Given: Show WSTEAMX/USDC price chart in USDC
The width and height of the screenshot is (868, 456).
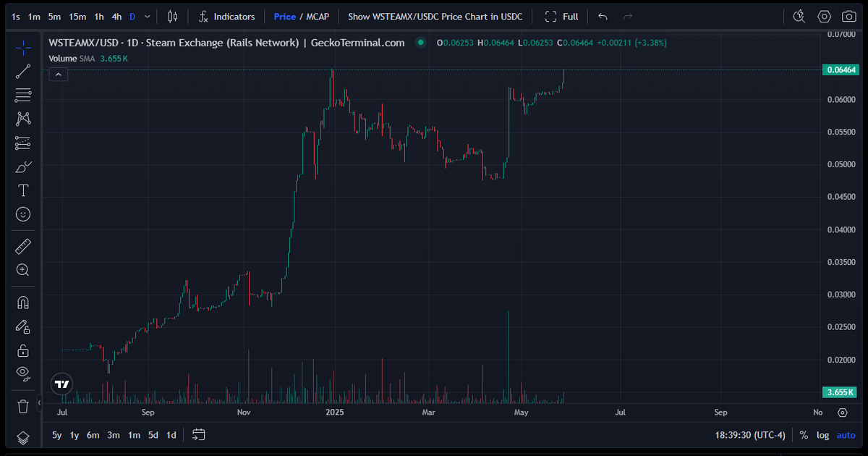Looking at the screenshot, I should pos(435,17).
